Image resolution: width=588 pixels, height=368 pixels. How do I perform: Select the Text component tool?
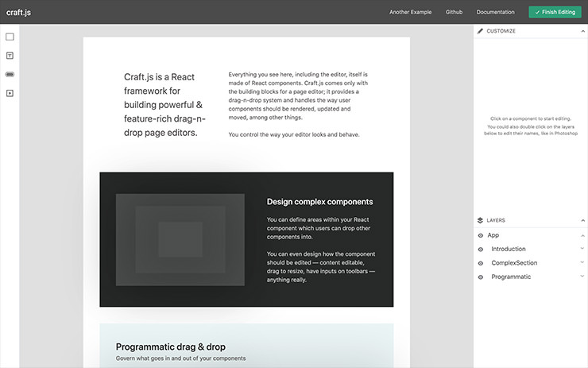[x=10, y=56]
